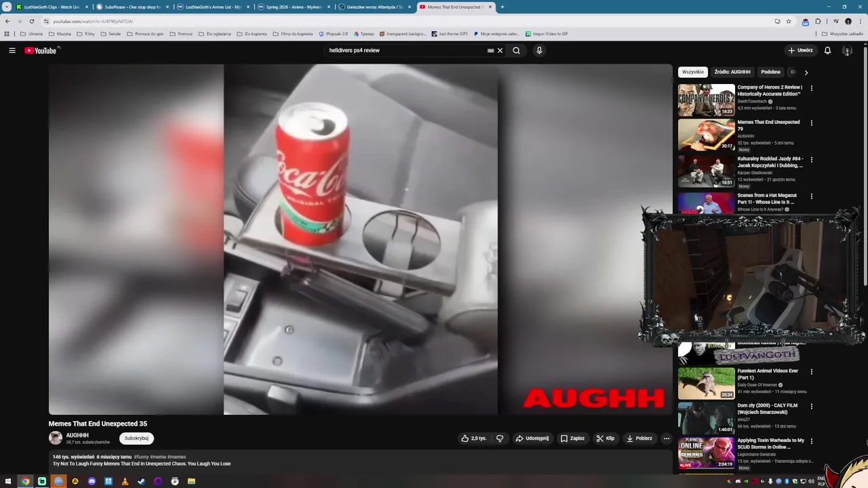Screen dimensions: 868x488
Task: Click the address bar URL field
Action: point(407,21)
